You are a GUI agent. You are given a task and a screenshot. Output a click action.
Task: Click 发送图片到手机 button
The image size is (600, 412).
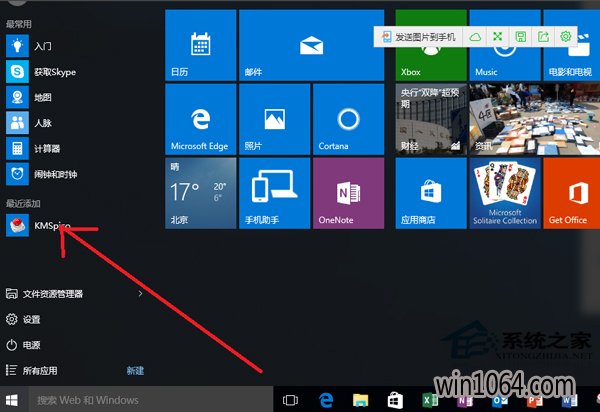419,37
